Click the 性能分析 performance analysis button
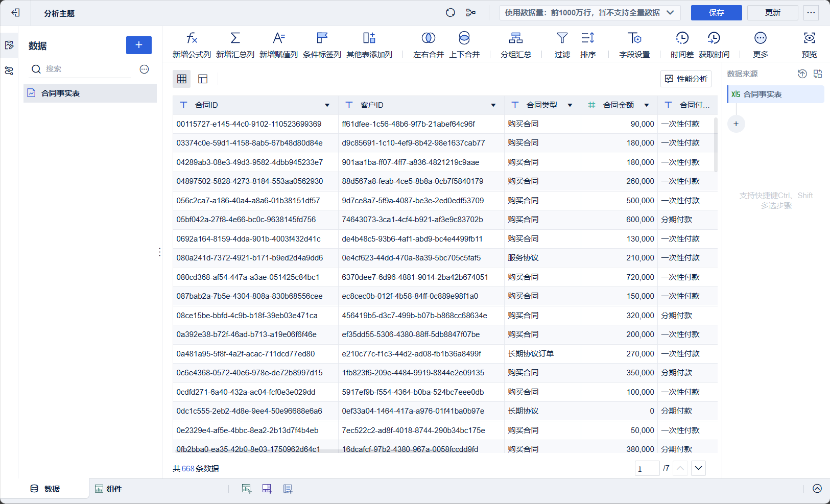This screenshot has height=504, width=830. click(686, 79)
